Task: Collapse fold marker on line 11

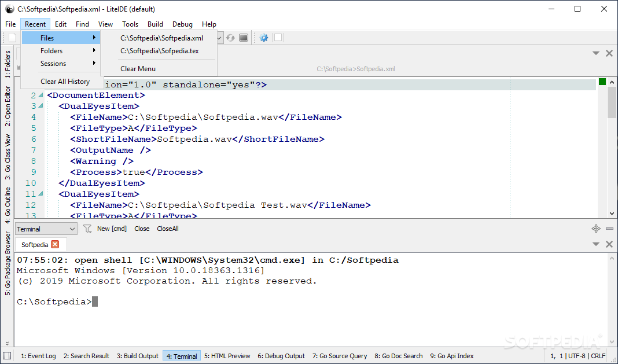Action: click(x=41, y=194)
